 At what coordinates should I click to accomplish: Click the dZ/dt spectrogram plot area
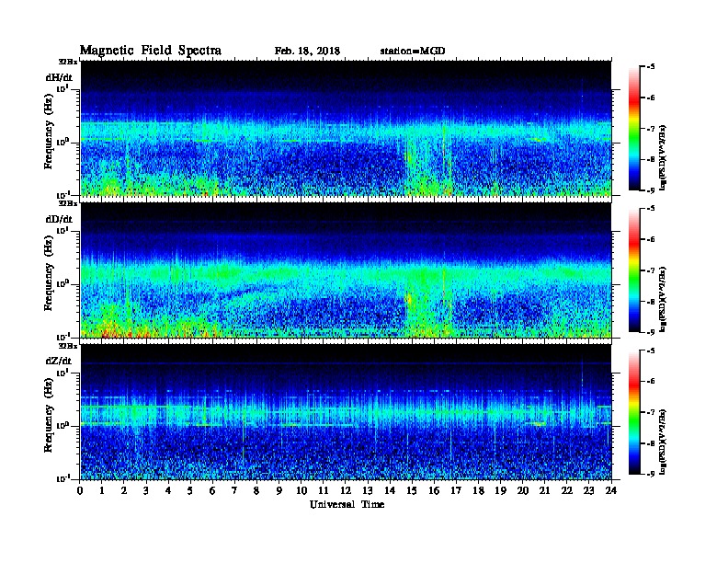346,412
